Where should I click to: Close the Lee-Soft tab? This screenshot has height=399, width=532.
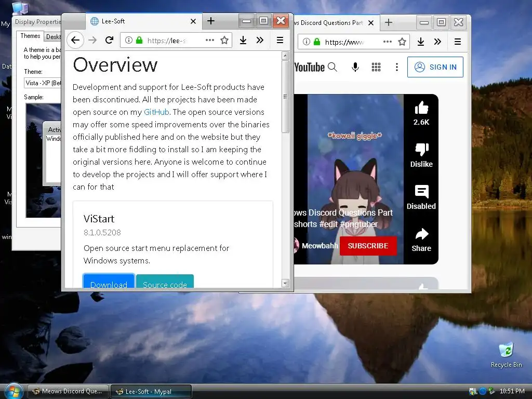coord(193,21)
